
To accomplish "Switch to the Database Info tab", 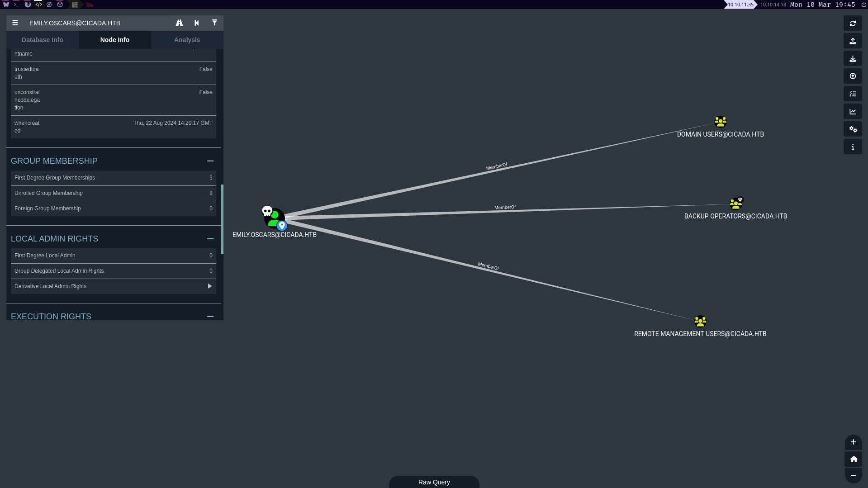I will (x=43, y=40).
